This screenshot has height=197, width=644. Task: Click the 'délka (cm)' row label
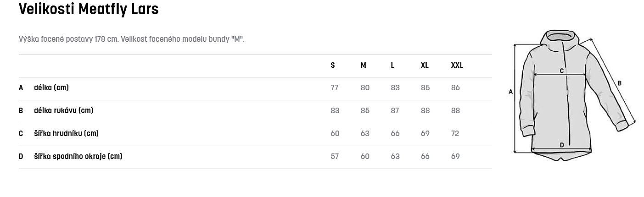(51, 88)
